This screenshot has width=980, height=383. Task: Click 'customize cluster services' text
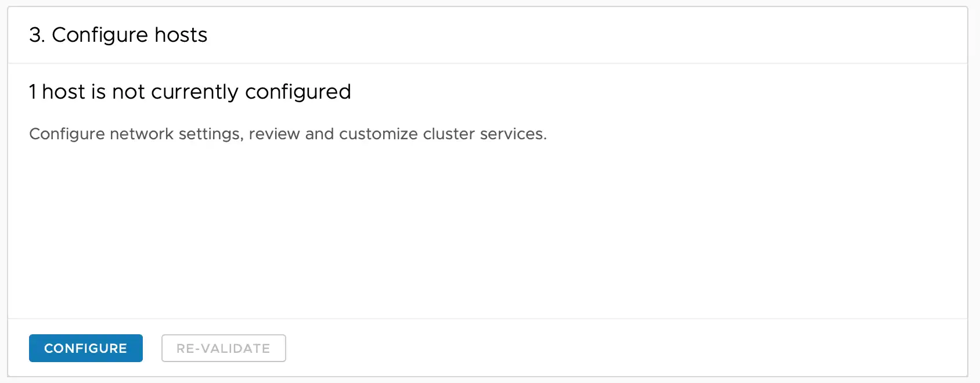click(x=442, y=134)
